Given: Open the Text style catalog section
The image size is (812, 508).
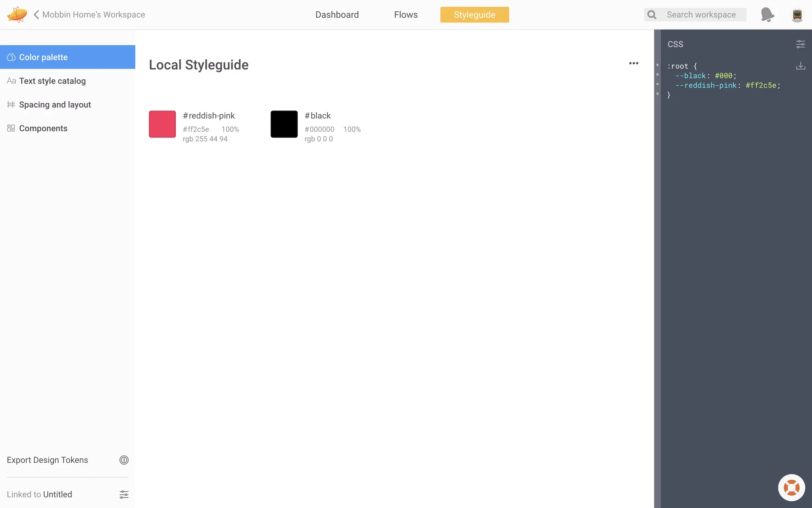Looking at the screenshot, I should pos(52,81).
